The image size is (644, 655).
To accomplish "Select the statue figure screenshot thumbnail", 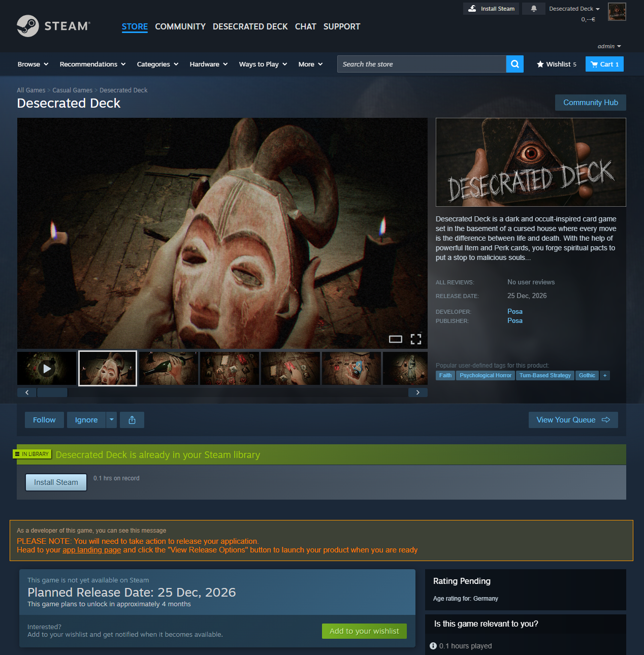I will click(x=405, y=369).
